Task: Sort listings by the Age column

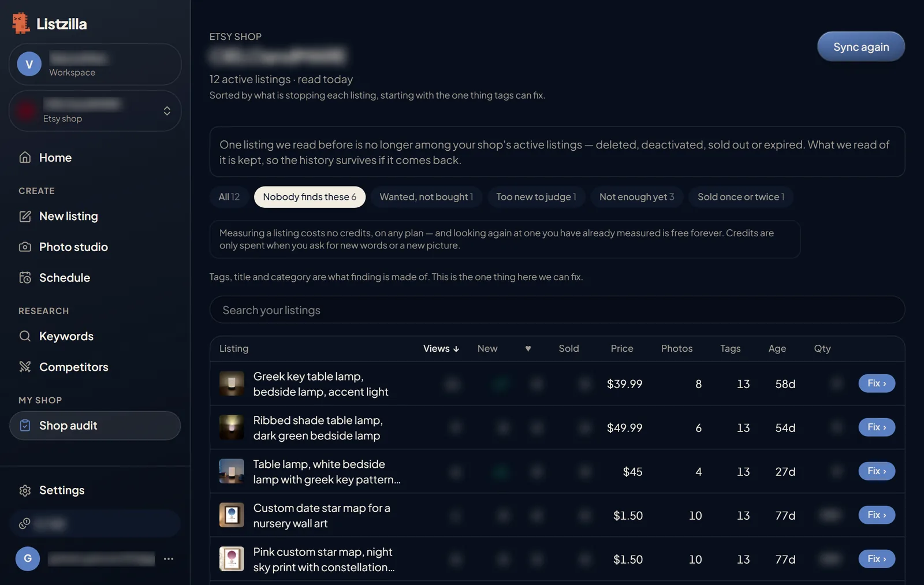Action: (777, 349)
